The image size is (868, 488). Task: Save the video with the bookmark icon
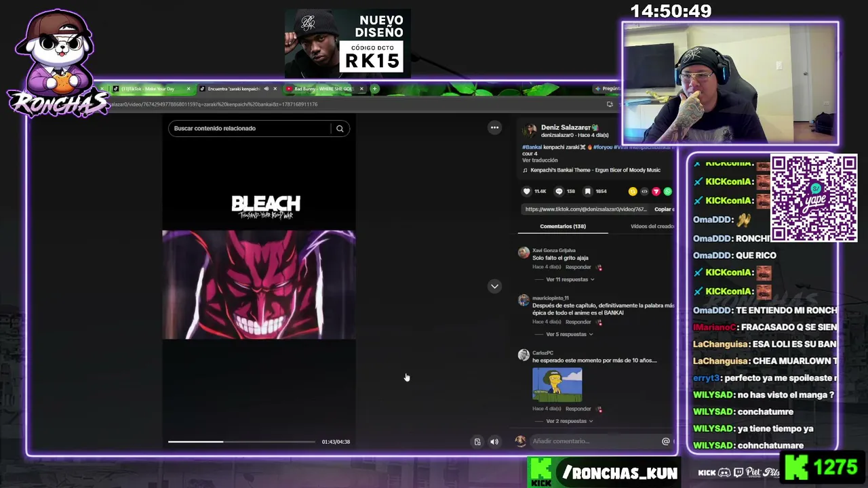tap(588, 191)
